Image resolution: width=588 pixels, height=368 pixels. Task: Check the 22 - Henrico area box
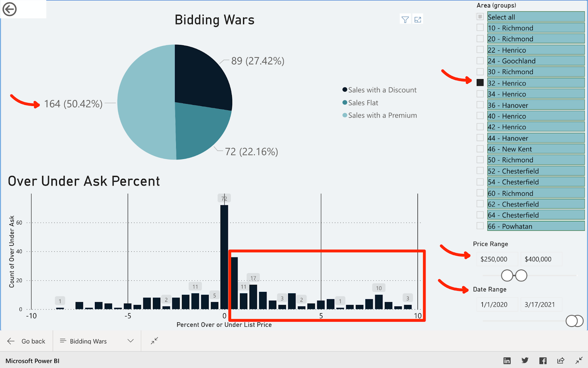click(480, 50)
